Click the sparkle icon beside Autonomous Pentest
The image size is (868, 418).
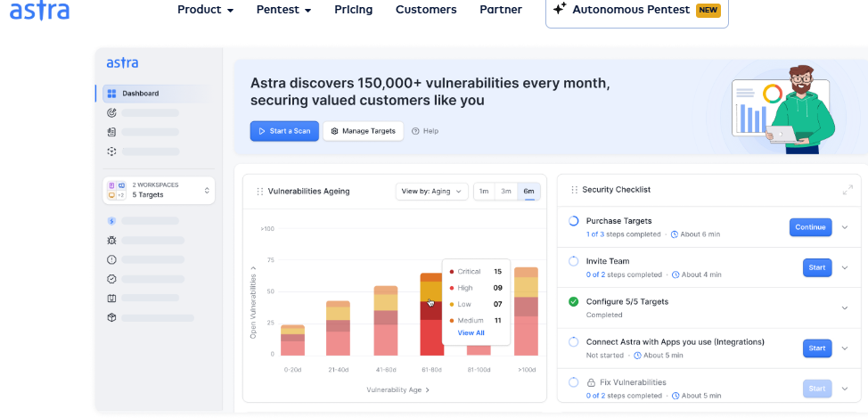pos(560,9)
